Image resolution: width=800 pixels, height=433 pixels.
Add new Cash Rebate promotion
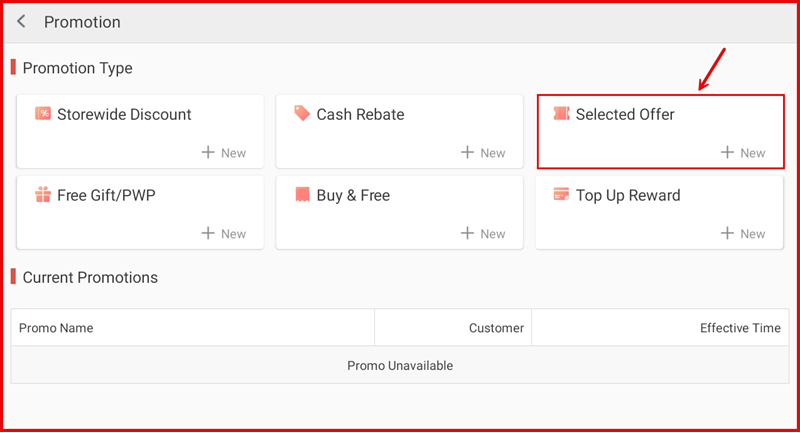(x=483, y=153)
